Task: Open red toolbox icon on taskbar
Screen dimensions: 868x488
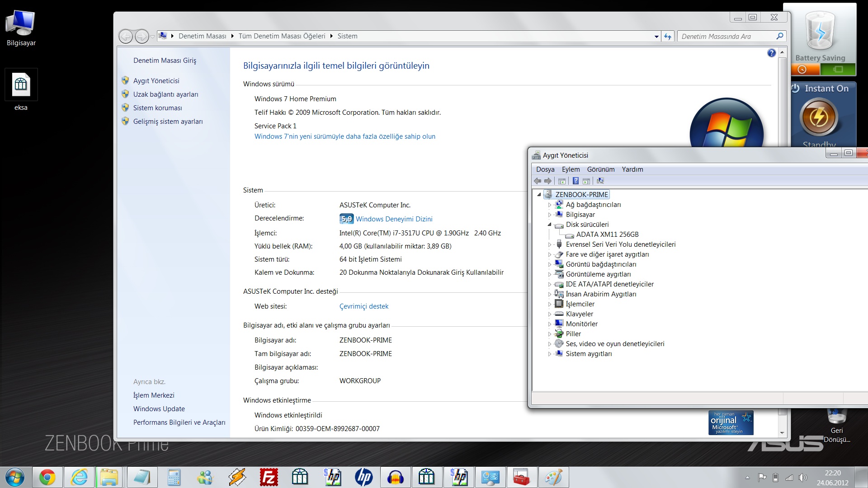Action: click(521, 477)
